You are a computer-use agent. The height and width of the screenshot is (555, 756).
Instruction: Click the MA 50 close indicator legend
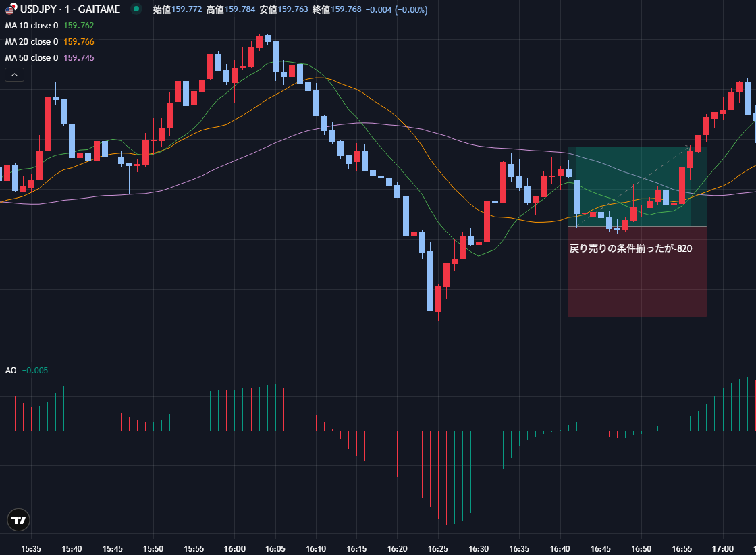[x=32, y=58]
